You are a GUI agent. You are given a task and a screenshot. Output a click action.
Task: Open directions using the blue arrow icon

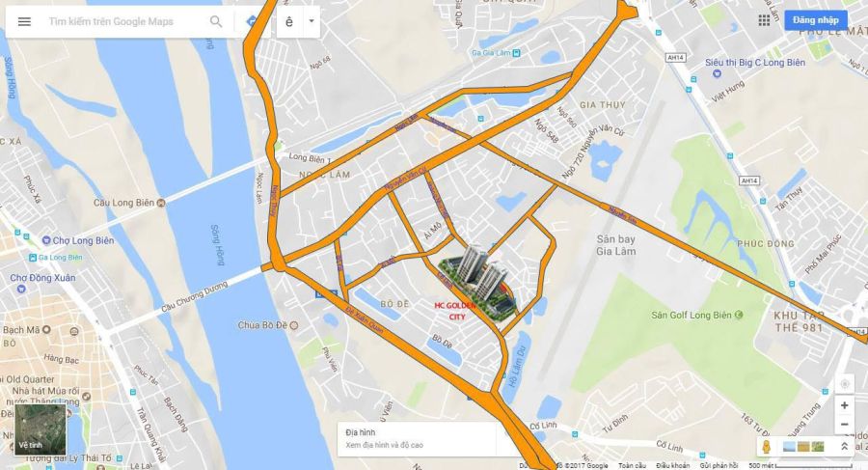[x=252, y=22]
